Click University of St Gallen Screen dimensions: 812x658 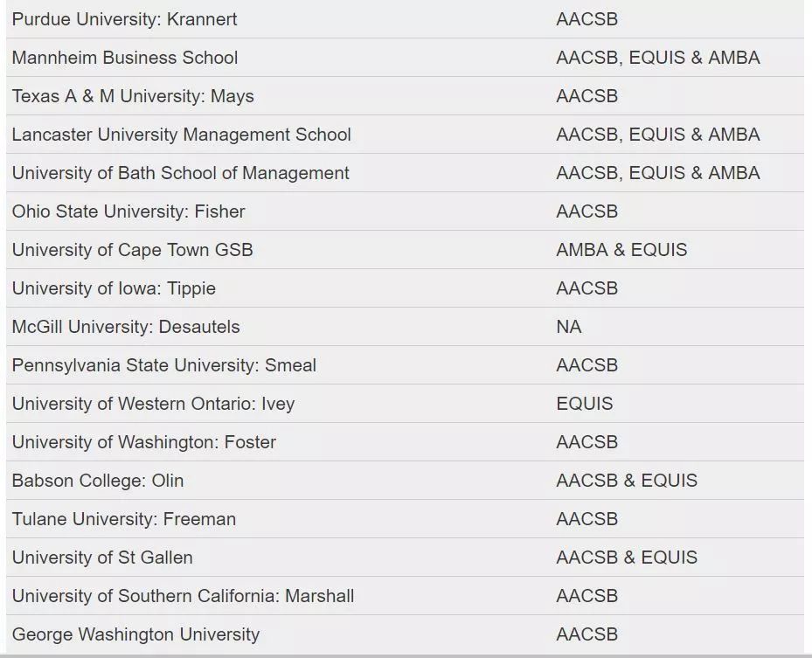102,558
